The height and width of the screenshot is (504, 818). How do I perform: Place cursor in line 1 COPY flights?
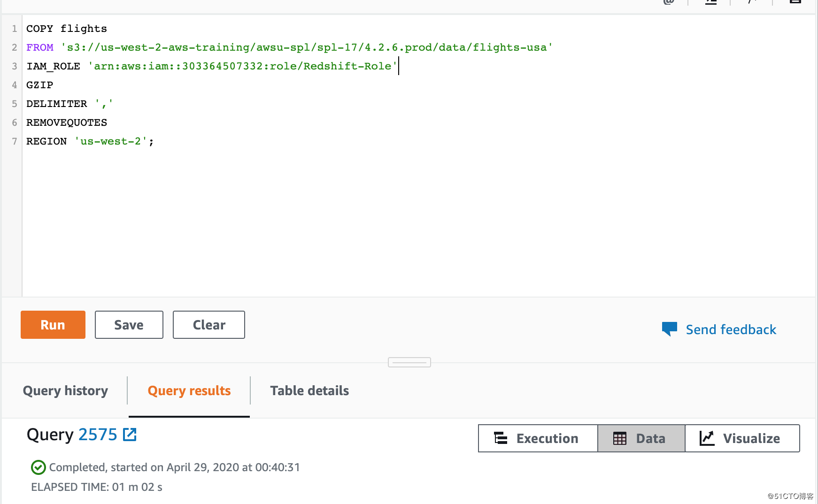tap(67, 29)
